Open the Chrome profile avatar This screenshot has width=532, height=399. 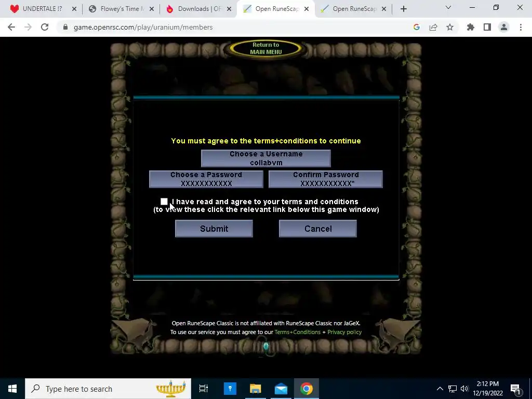click(504, 27)
